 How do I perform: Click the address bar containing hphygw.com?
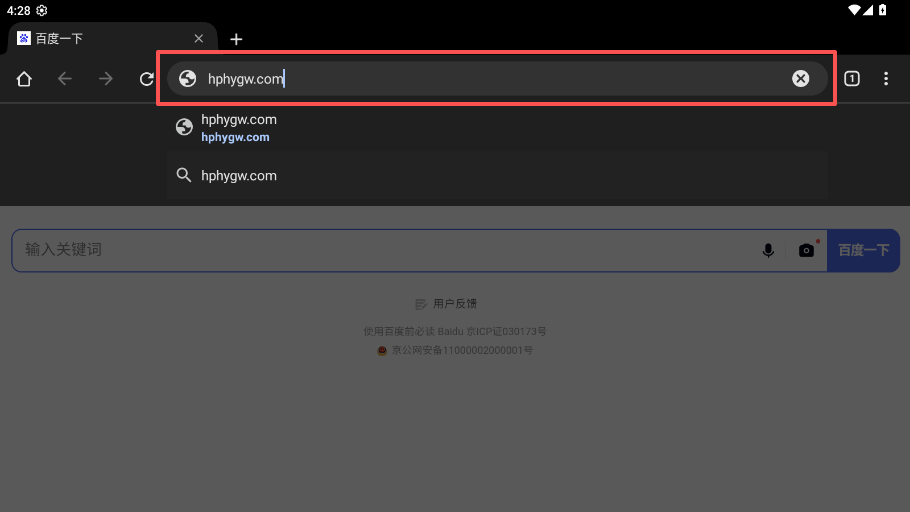click(490, 79)
